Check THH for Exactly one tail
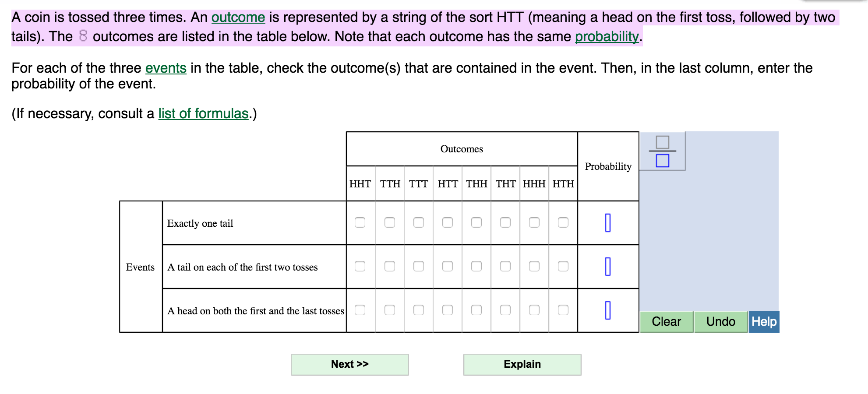The width and height of the screenshot is (868, 394). click(x=476, y=222)
